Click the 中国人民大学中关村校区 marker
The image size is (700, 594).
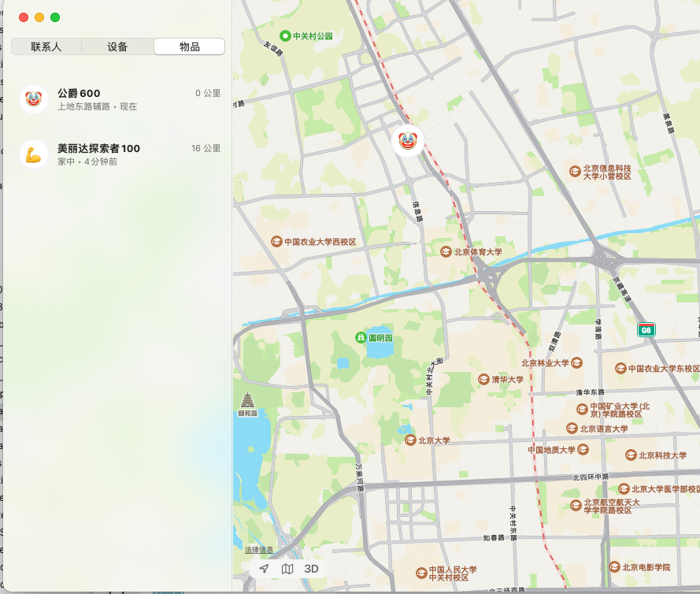[x=421, y=573]
